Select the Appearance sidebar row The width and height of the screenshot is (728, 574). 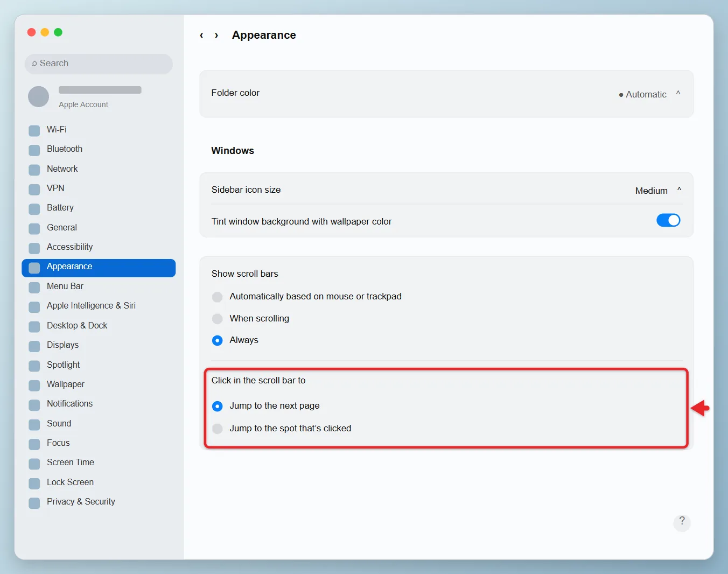99,268
